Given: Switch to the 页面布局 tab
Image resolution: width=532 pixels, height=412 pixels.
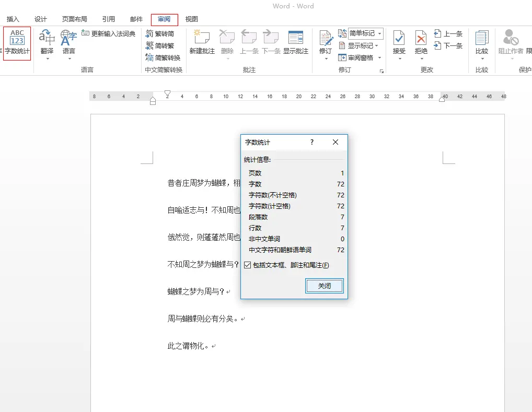Looking at the screenshot, I should 75,19.
